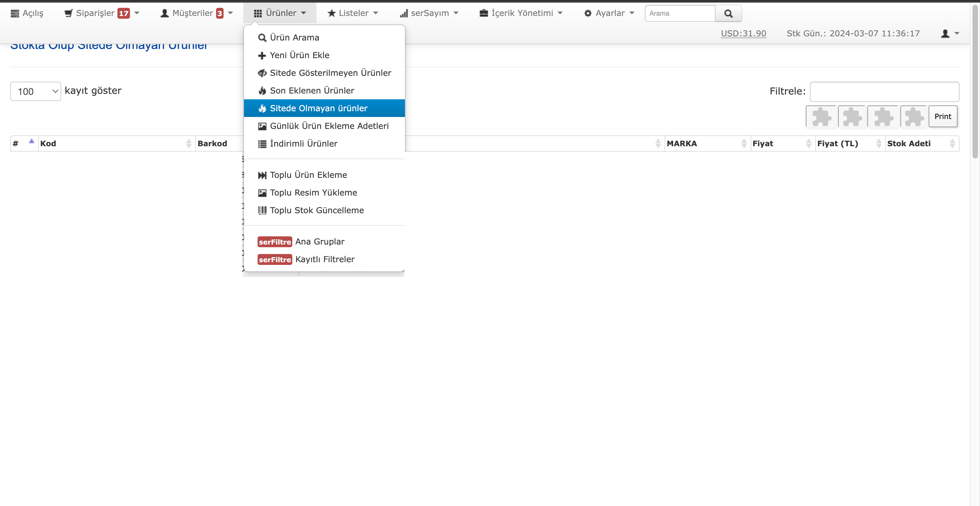Click inside the Filtrele input field
Screen dimensions: 980x506
884,91
